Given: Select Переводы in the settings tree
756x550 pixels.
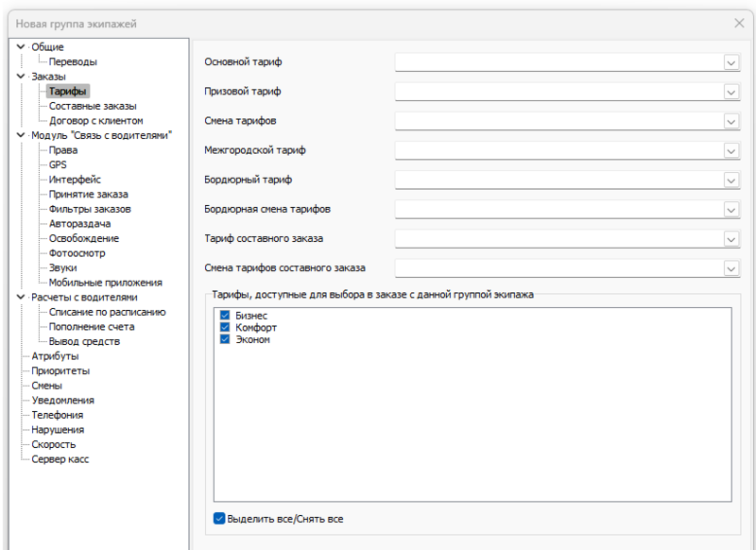Looking at the screenshot, I should [x=73, y=61].
